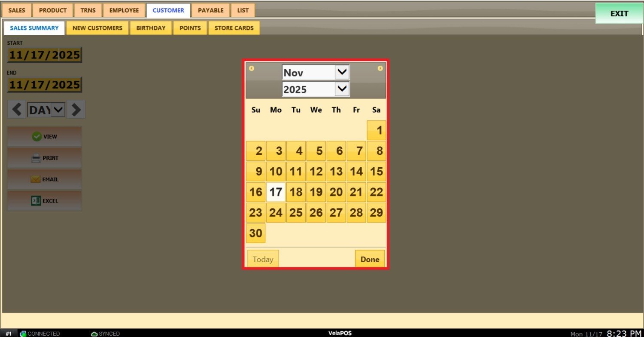Go to next month in calendar
Image resolution: width=644 pixels, height=337 pixels.
pos(380,68)
